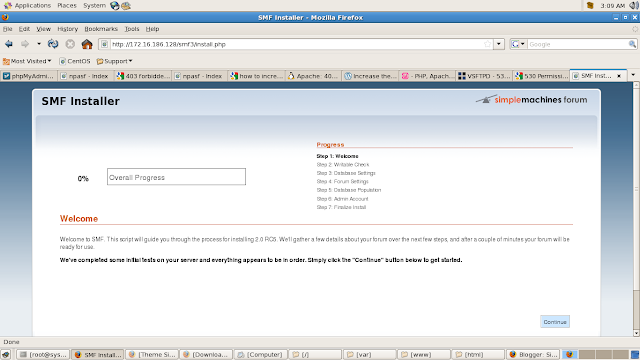The image size is (640, 360).
Task: Click the Continue button
Action: coord(555,322)
